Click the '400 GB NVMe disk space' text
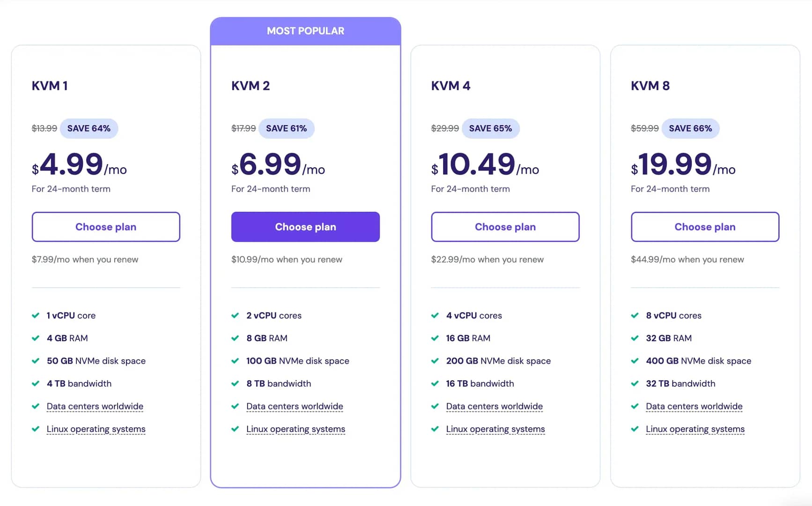This screenshot has height=506, width=812. [699, 361]
